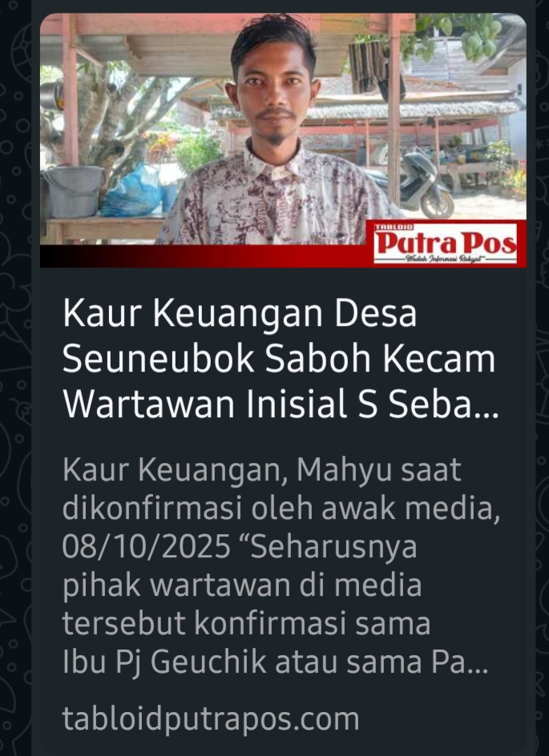Open the tabloidputrapos.com domain link
The width and height of the screenshot is (549, 756).
[210, 719]
